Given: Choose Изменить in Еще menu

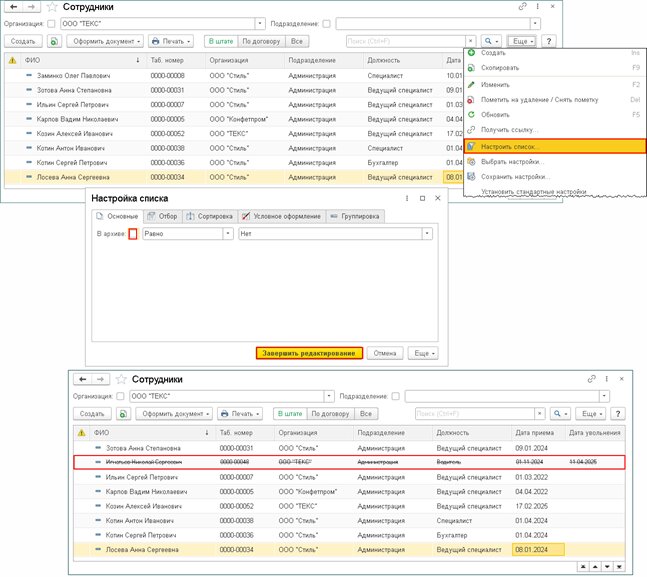Looking at the screenshot, I should click(555, 85).
